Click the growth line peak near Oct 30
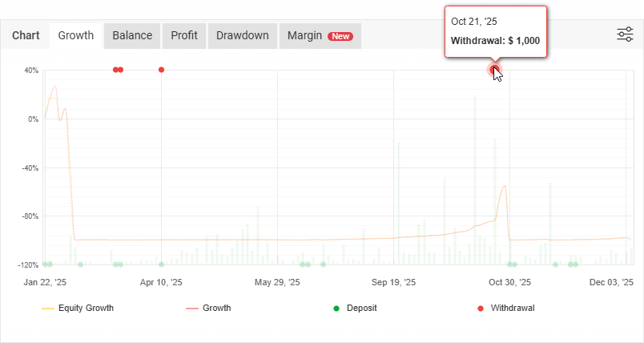The image size is (644, 343). point(504,187)
